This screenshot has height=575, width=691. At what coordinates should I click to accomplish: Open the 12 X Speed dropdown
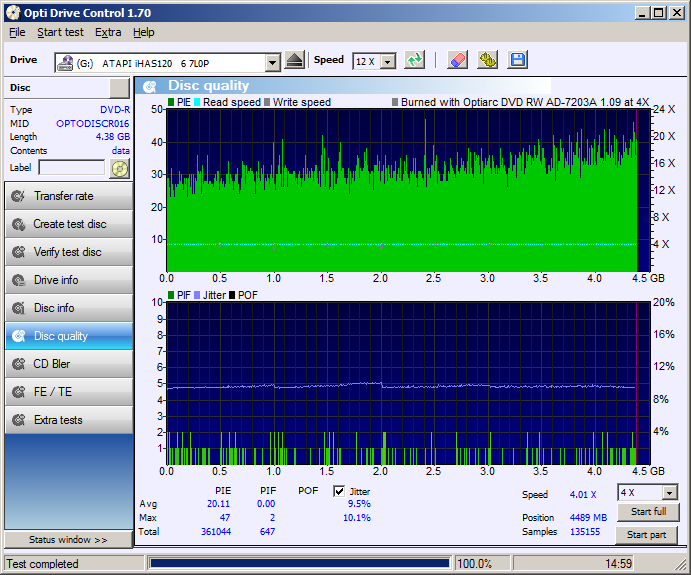click(x=388, y=62)
